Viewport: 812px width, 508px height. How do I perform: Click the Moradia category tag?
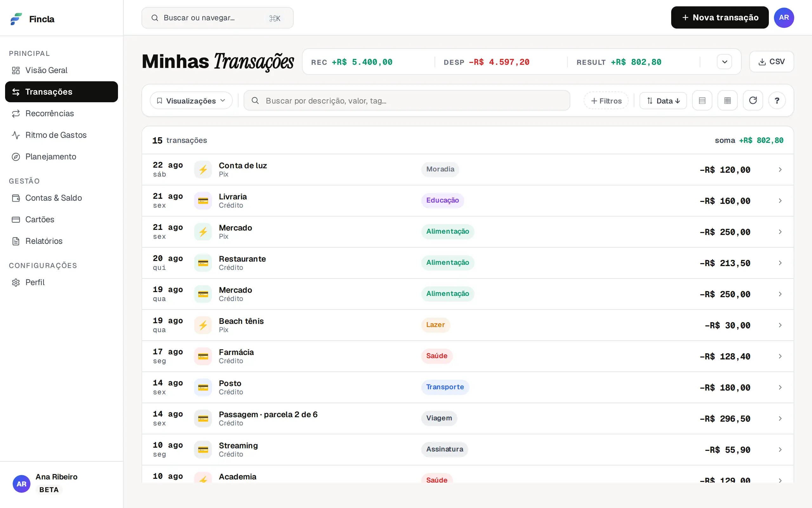(x=440, y=169)
